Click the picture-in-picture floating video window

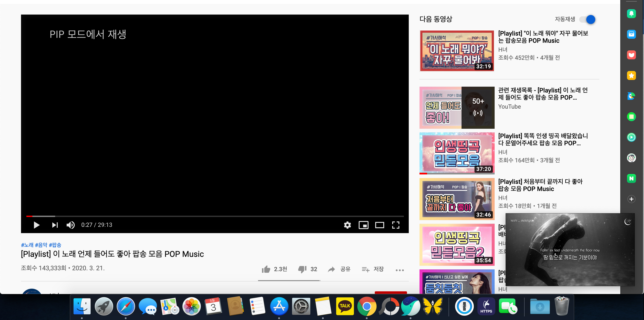tap(570, 249)
